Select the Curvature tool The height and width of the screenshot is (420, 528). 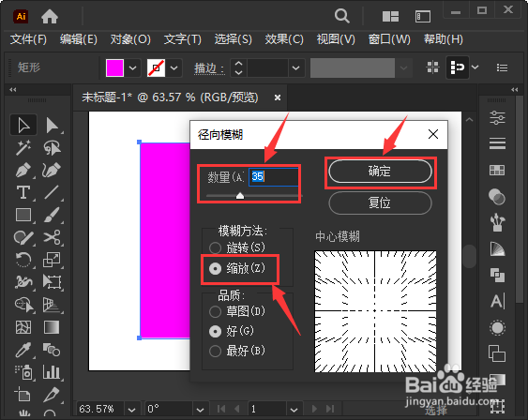[52, 170]
